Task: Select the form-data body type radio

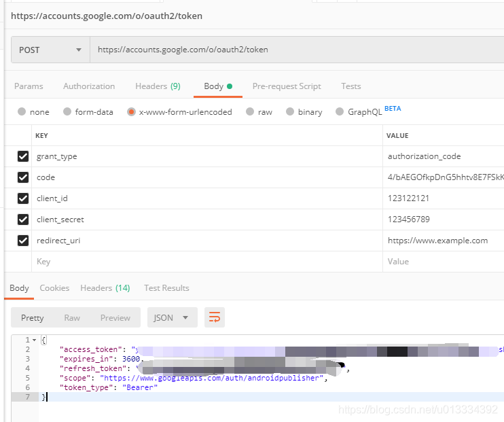Action: (x=67, y=111)
